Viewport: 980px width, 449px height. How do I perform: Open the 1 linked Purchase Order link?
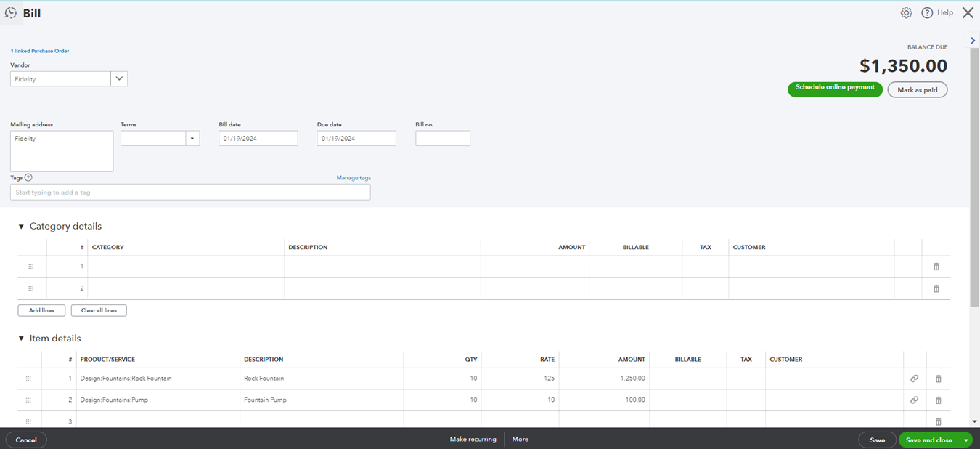[x=40, y=51]
